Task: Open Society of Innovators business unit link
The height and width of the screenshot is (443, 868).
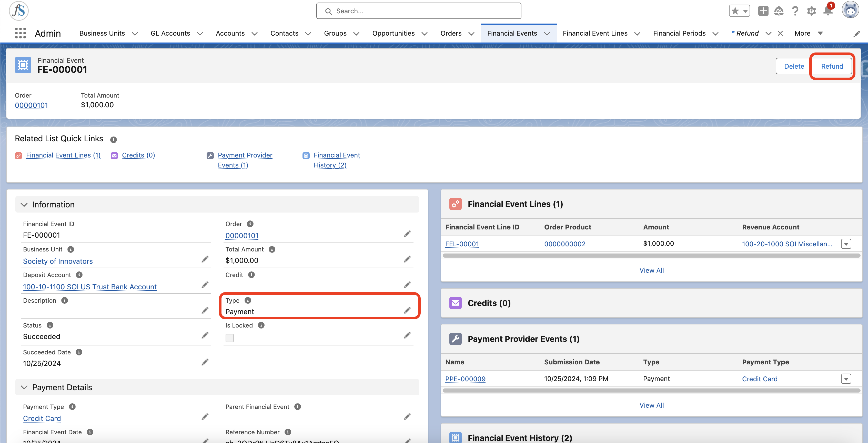Action: point(58,261)
